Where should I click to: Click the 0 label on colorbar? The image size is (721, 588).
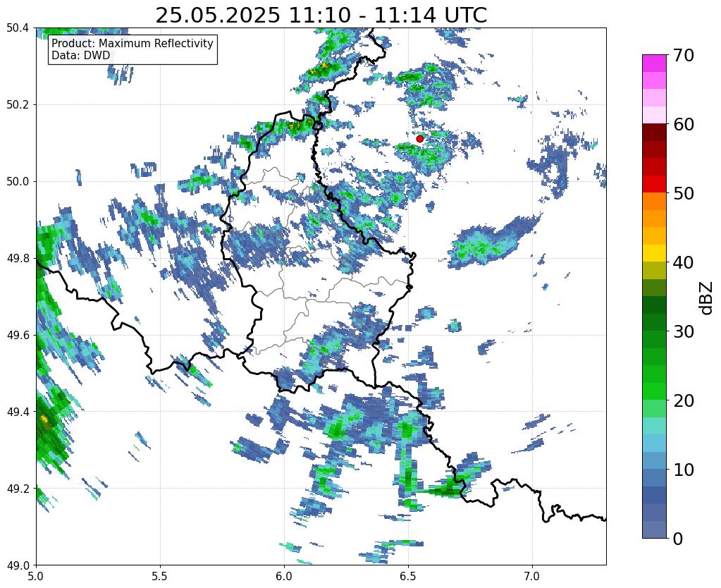tap(678, 539)
